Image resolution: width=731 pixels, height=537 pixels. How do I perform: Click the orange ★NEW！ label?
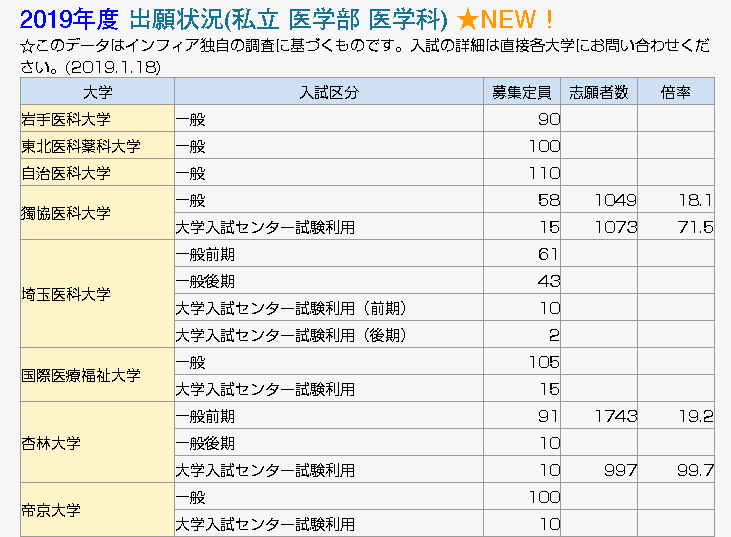(x=505, y=20)
